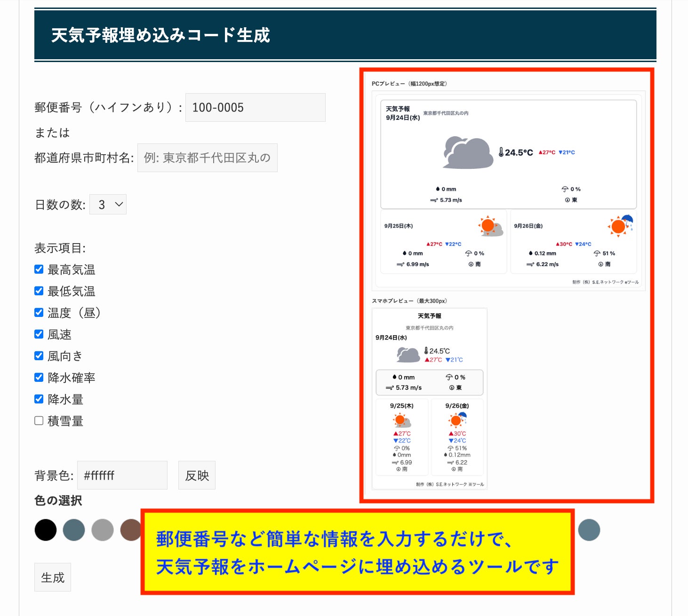
Task: Uncheck the 風速 option
Action: click(x=39, y=334)
